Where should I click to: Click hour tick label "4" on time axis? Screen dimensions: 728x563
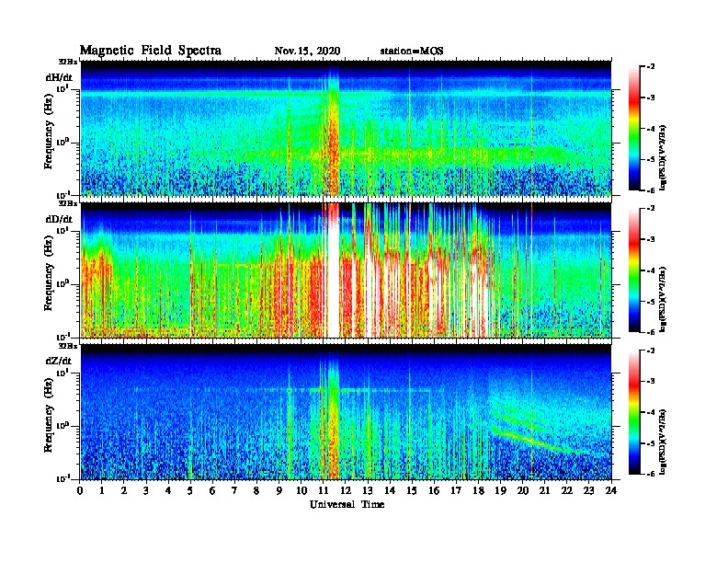(168, 490)
